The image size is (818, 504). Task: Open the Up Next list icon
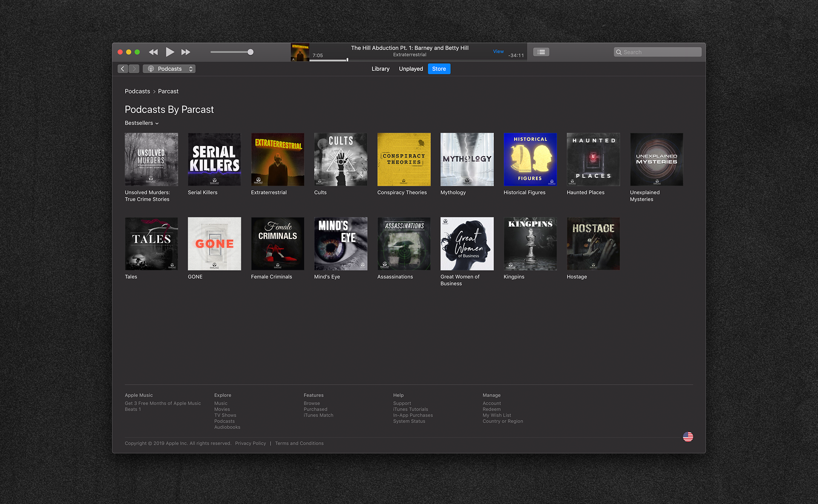(x=541, y=52)
